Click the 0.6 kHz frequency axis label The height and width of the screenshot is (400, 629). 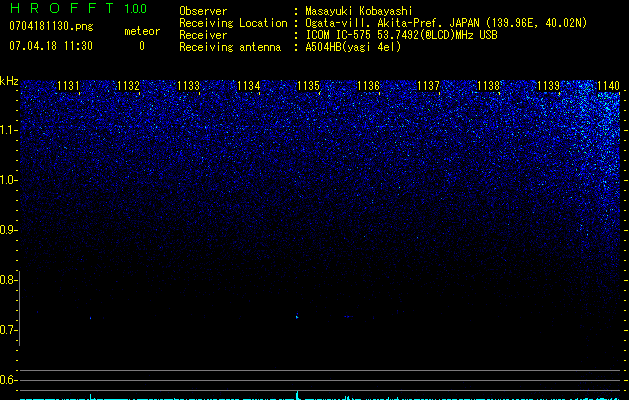8,380
